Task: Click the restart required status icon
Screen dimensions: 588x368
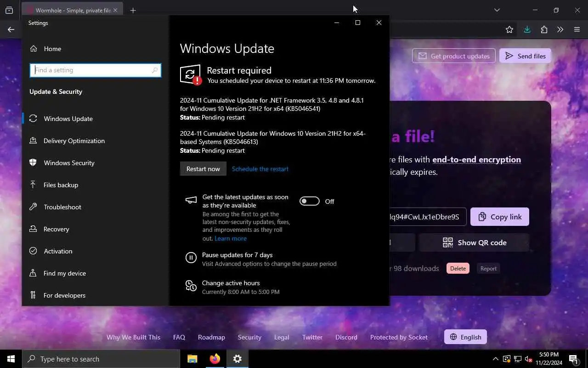Action: [x=191, y=75]
